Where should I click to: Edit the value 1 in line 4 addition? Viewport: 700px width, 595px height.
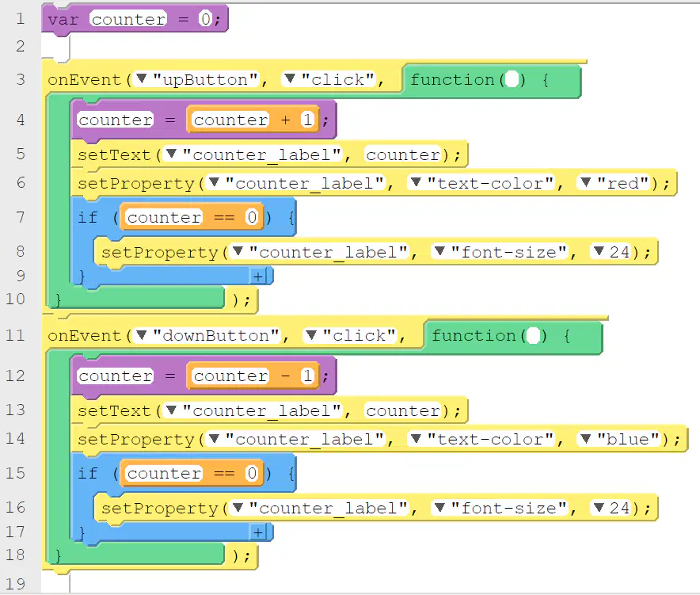coord(307,120)
